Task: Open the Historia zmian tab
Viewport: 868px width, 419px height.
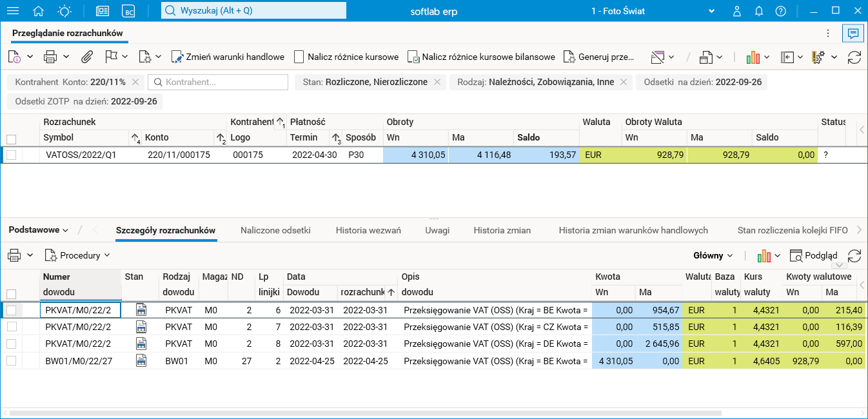Action: (502, 230)
